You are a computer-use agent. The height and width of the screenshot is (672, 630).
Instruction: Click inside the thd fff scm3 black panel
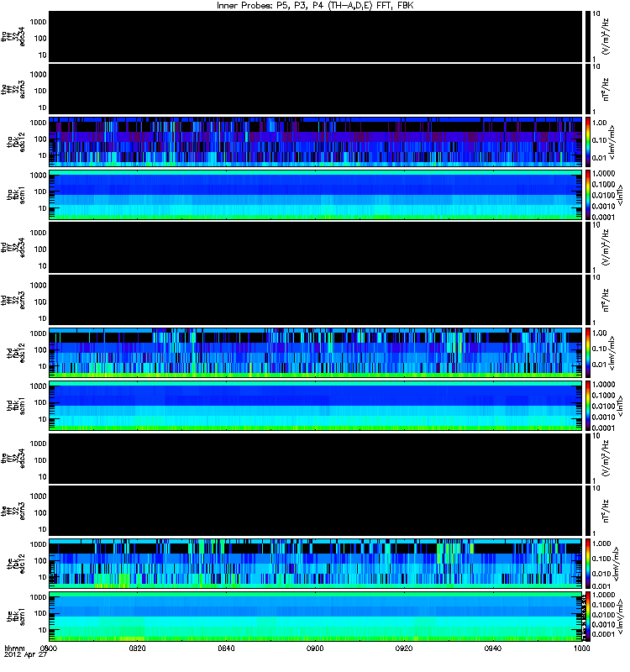[316, 300]
